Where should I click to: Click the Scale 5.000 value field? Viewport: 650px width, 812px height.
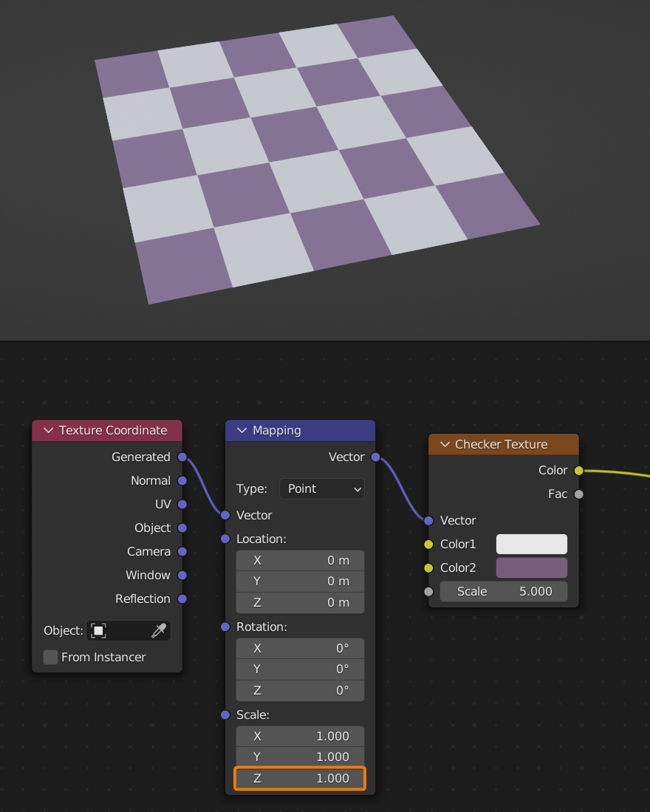(x=503, y=591)
